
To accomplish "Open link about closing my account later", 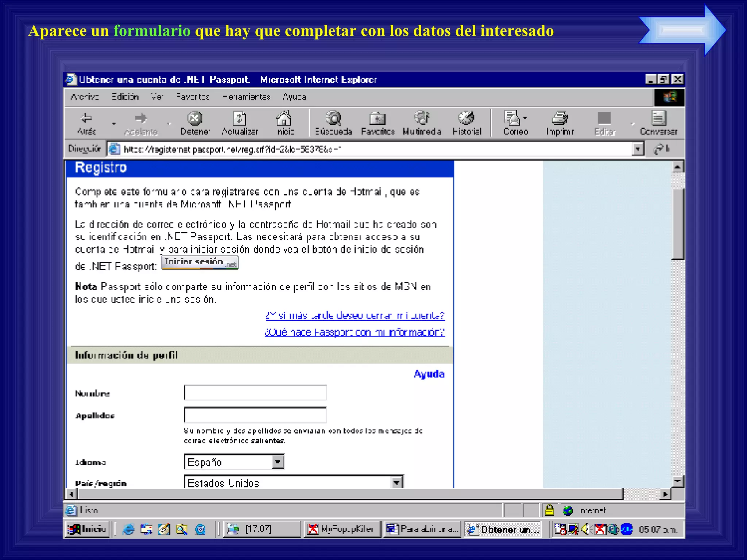I will 355,315.
